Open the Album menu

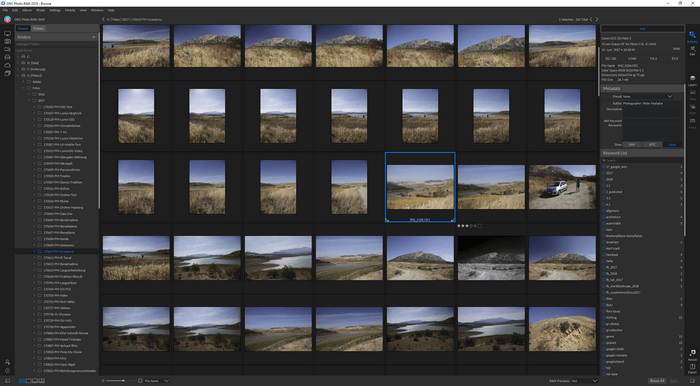(27, 10)
